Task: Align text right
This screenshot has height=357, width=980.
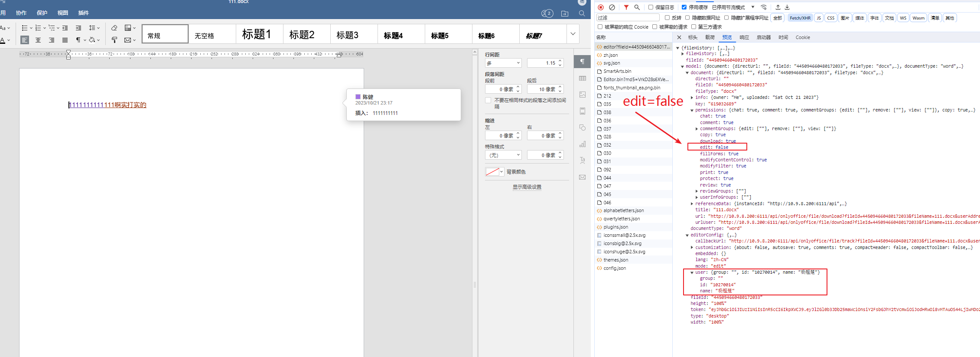Action: coord(52,40)
